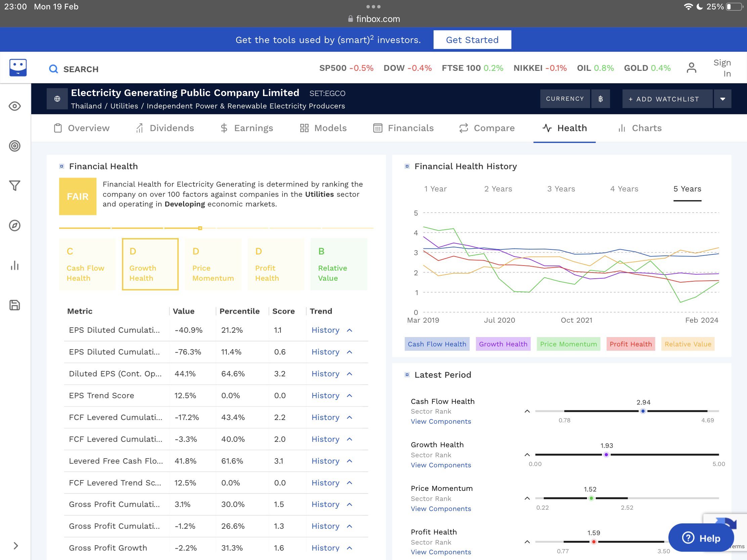
Task: Open the compass explore icon in sidebar
Action: [x=14, y=226]
